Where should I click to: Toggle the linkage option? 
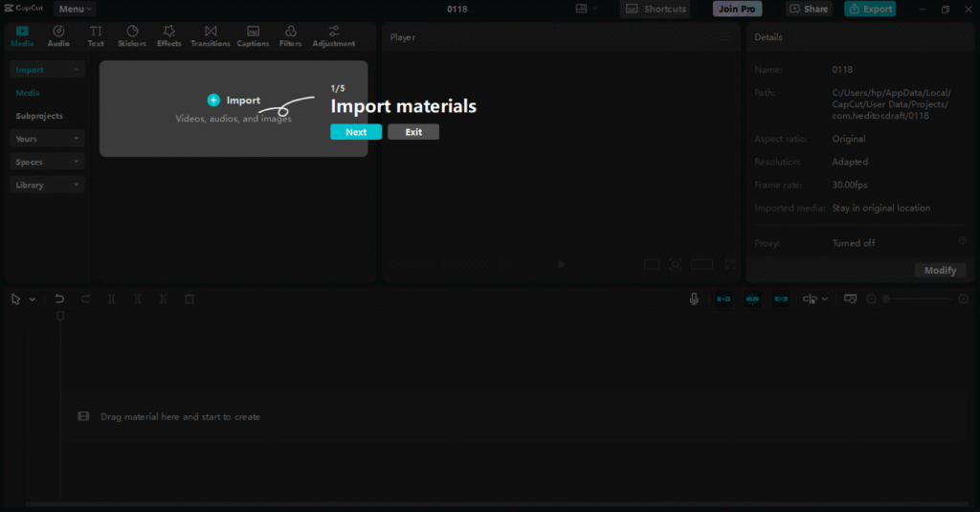781,299
